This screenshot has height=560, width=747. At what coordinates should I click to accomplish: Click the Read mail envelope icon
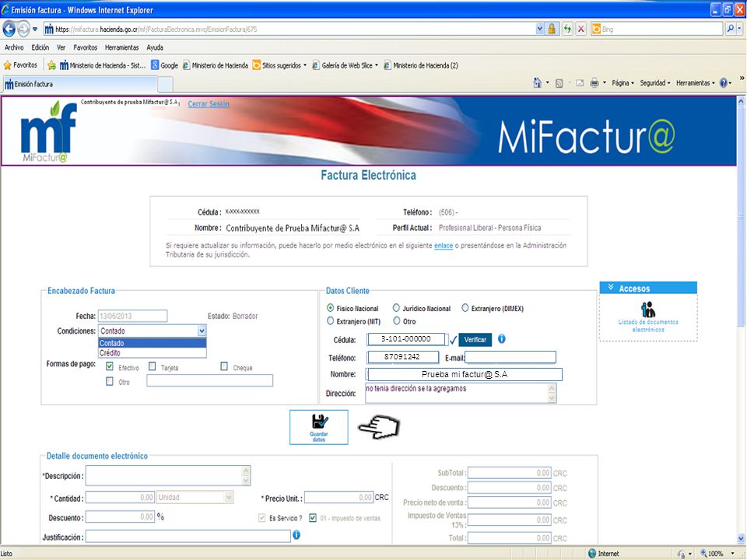tap(580, 83)
